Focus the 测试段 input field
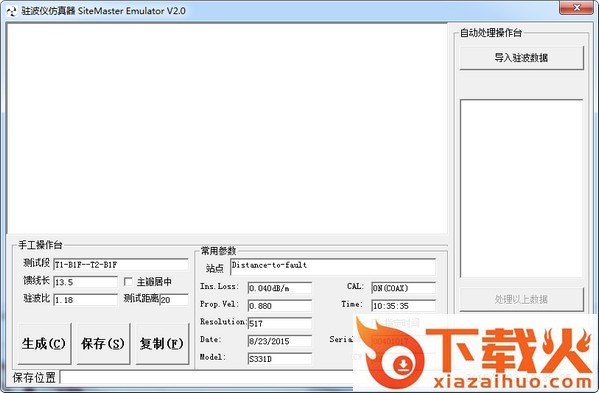Viewport: 599px width, 393px height. 121,264
